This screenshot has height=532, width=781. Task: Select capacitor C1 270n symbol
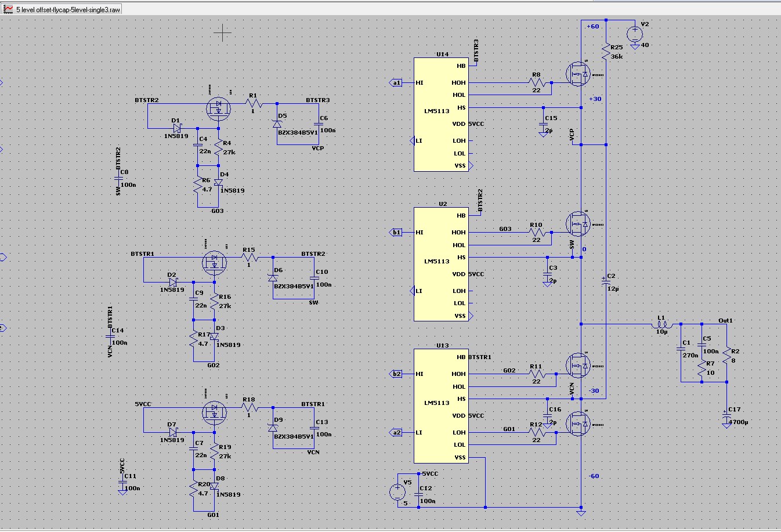coord(681,349)
